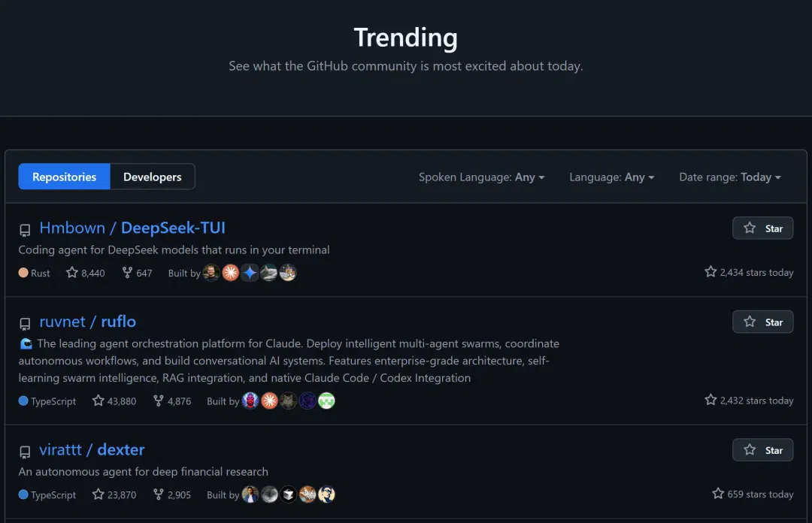View DeepSeek-TUI stargazers count 8,440

pyautogui.click(x=86, y=273)
